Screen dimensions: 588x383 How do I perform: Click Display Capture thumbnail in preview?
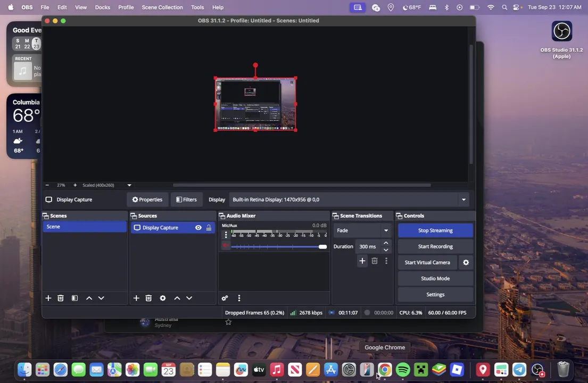(x=255, y=104)
